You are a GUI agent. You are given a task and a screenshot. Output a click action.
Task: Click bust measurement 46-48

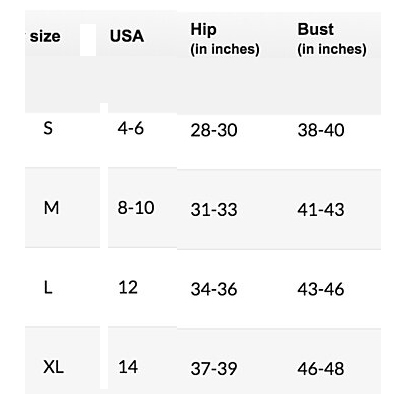[x=321, y=369]
